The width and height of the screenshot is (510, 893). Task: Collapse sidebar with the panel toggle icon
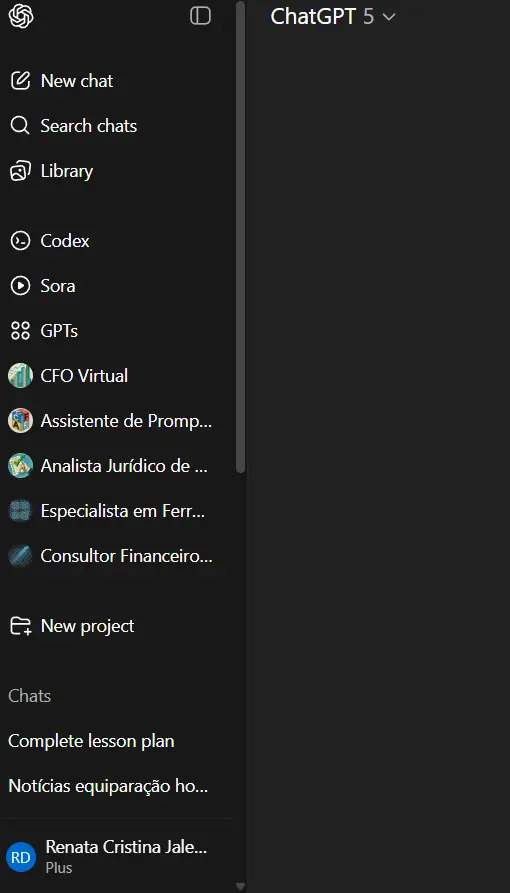200,16
